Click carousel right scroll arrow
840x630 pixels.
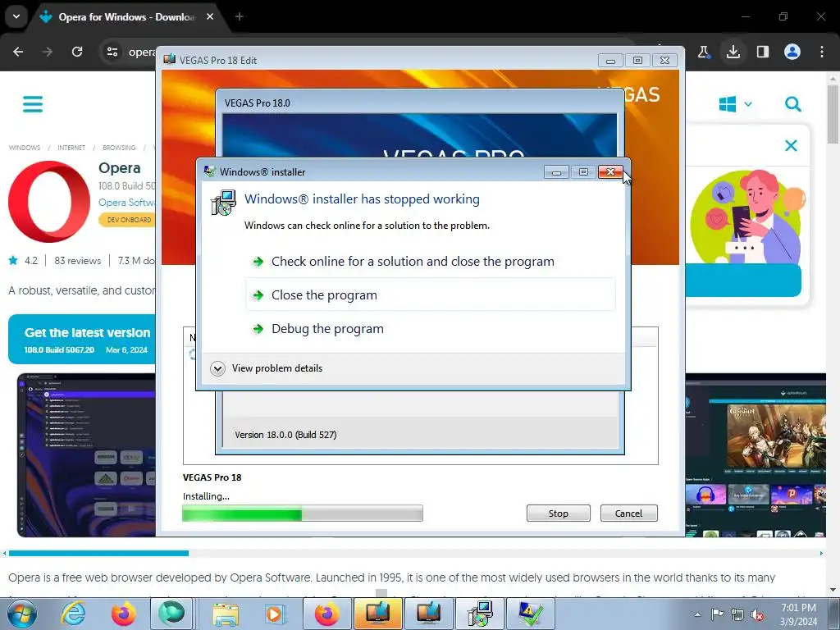pos(821,554)
